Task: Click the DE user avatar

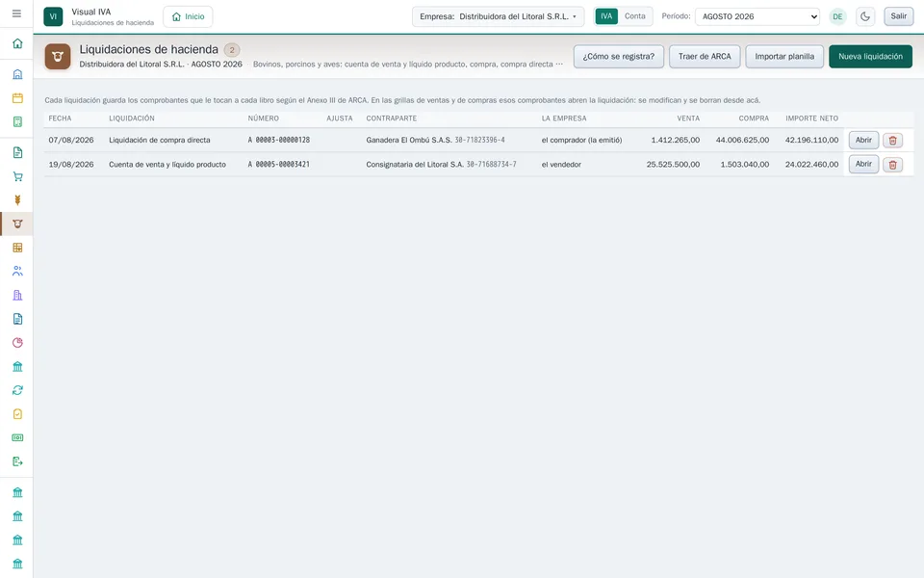Action: [837, 16]
